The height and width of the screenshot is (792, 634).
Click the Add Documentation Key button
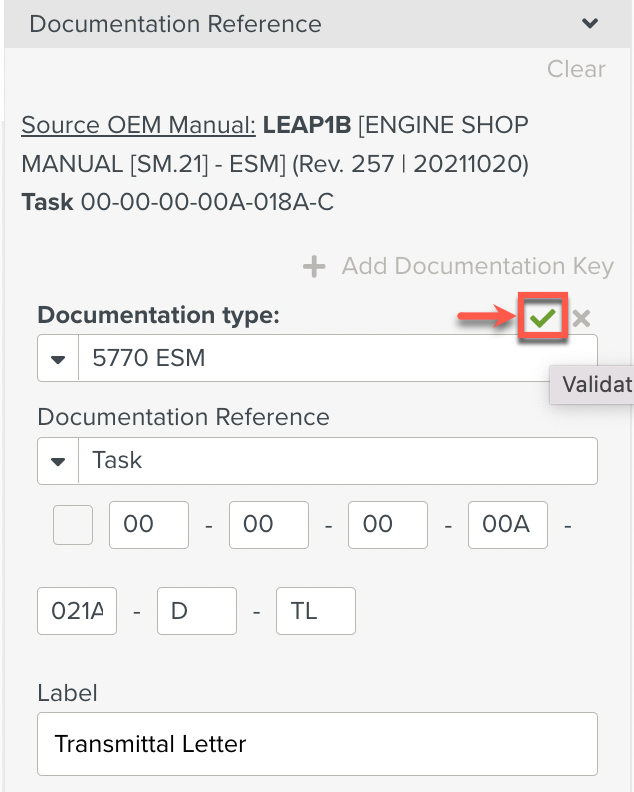click(x=477, y=266)
